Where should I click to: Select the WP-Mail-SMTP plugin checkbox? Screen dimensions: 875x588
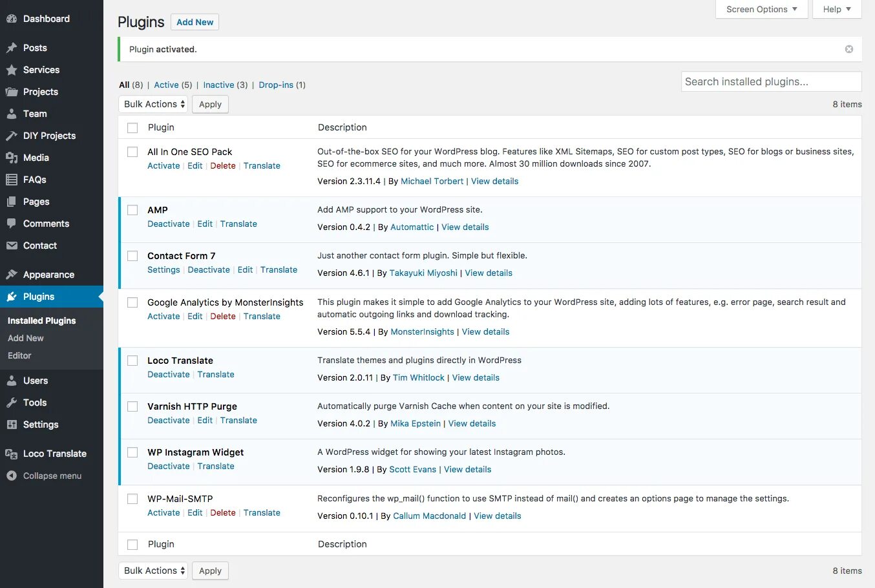click(x=132, y=499)
